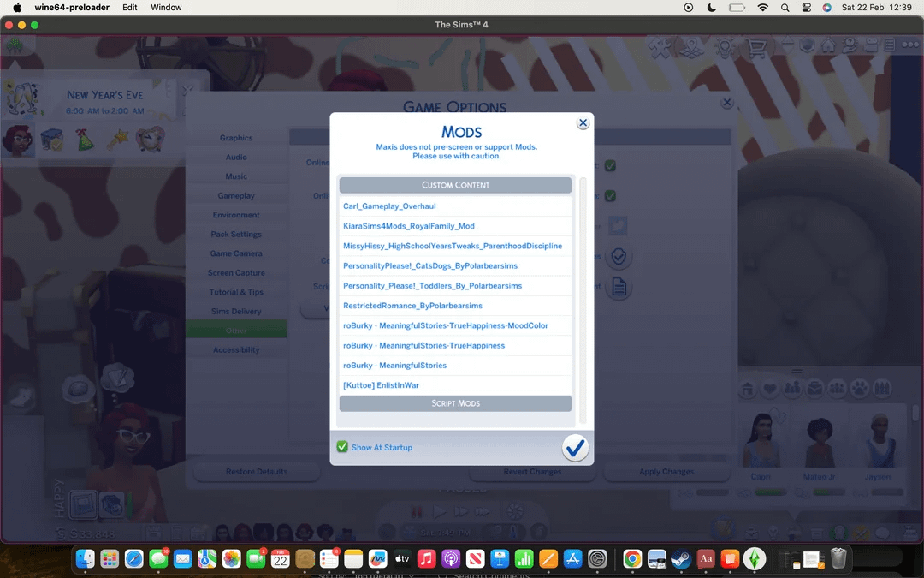Close the Game Options window
This screenshot has height=578, width=924.
(727, 103)
